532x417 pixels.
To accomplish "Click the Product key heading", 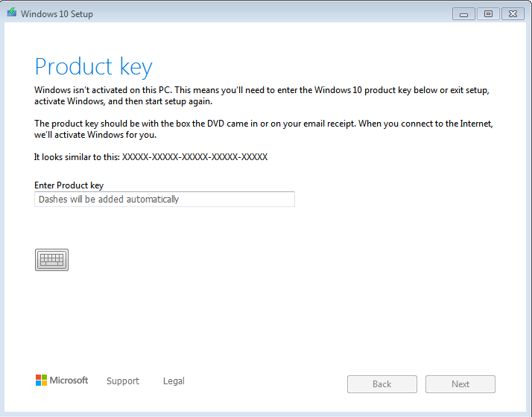I will [94, 67].
